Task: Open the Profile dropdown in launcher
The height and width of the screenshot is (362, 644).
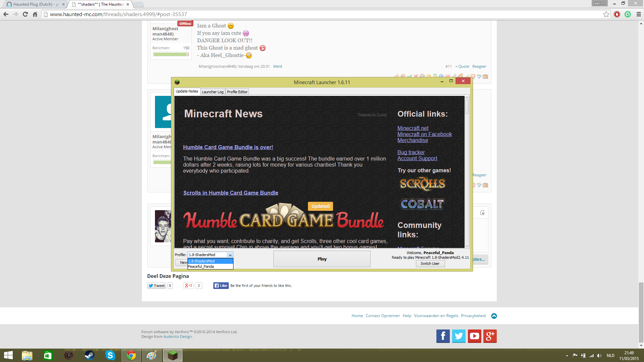Action: (x=210, y=255)
